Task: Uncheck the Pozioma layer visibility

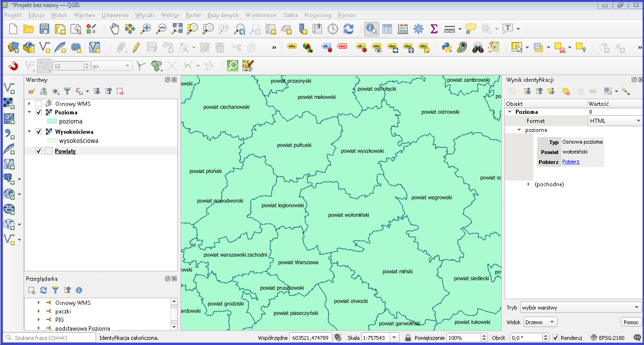Action: (39, 112)
